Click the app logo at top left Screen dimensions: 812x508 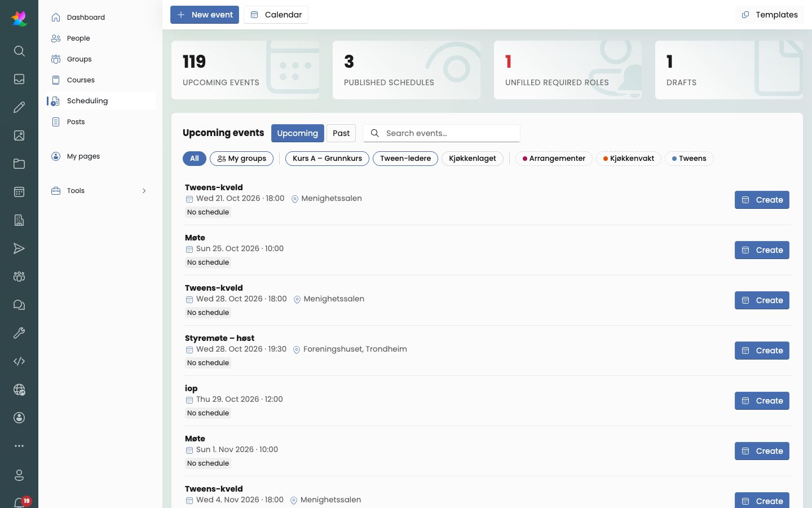pyautogui.click(x=19, y=19)
